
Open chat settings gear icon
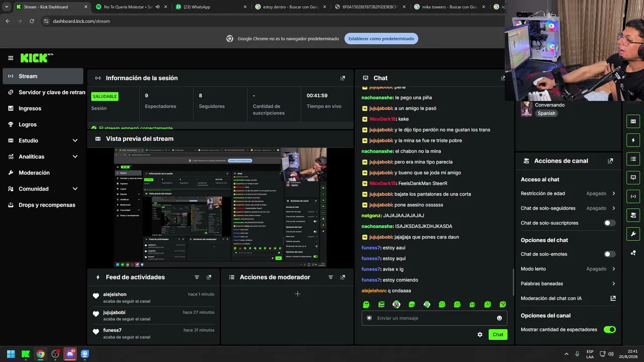[480, 334]
